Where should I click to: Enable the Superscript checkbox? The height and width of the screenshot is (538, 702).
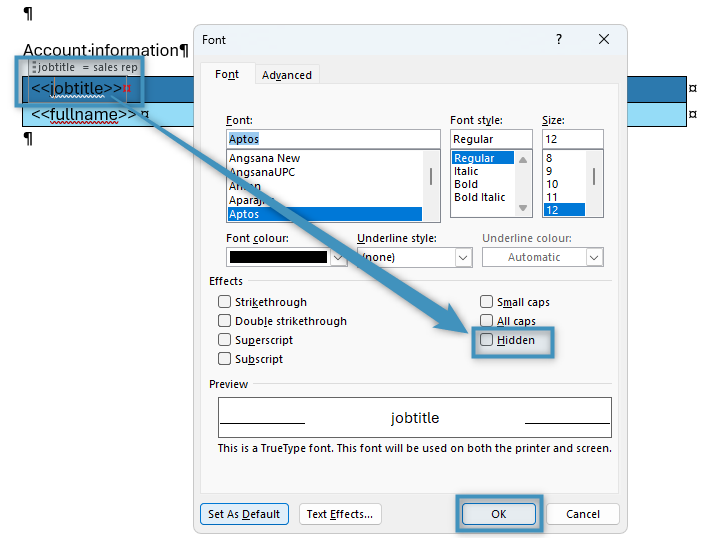[224, 340]
